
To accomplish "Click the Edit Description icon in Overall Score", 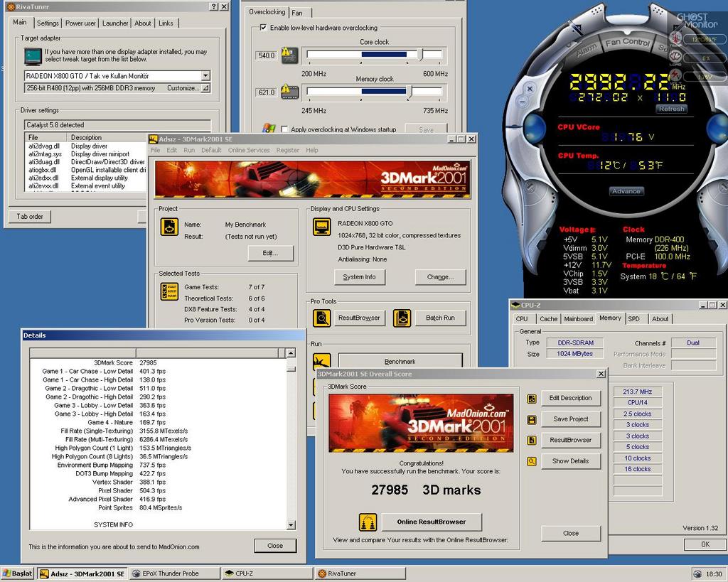I will click(x=532, y=399).
